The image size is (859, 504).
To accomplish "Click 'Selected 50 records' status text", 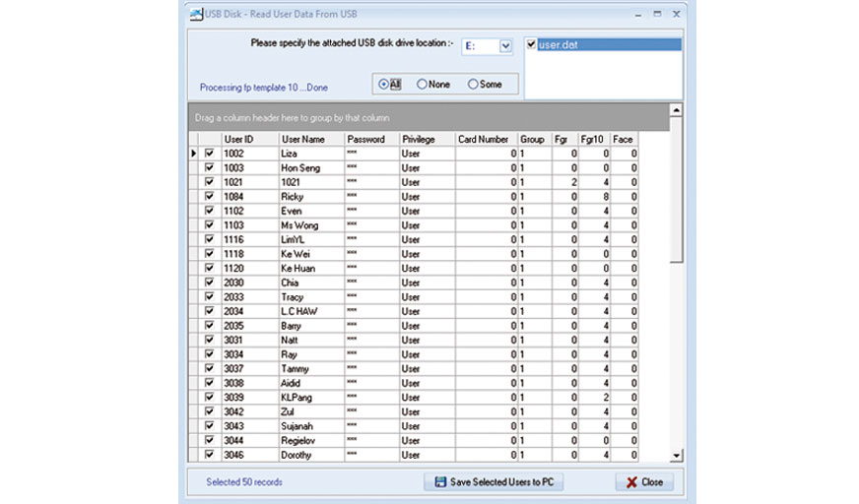I will click(x=244, y=482).
